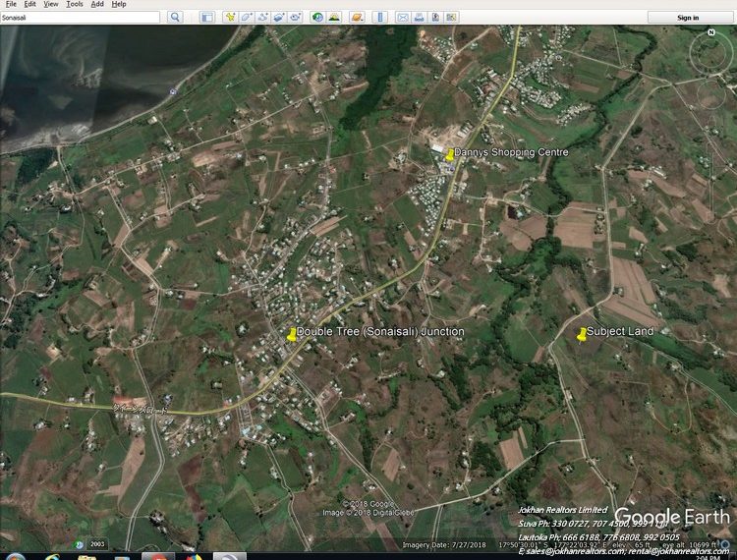The height and width of the screenshot is (560, 737).
Task: Click the Record a Tour icon
Action: 295,18
